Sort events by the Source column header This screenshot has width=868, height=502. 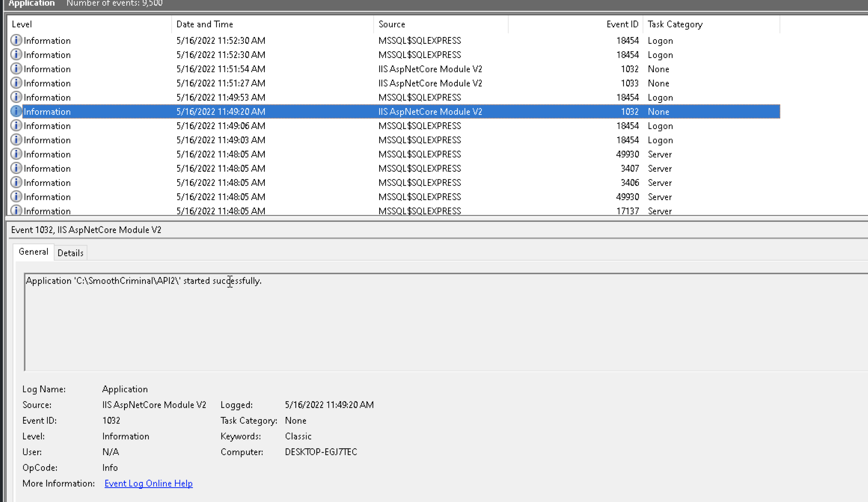(392, 24)
